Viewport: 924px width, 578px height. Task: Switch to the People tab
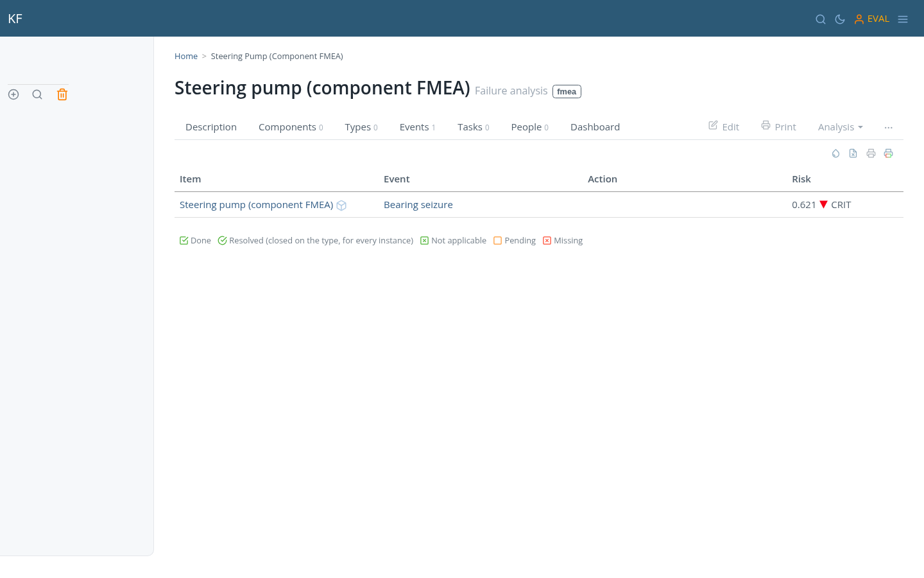pyautogui.click(x=530, y=127)
